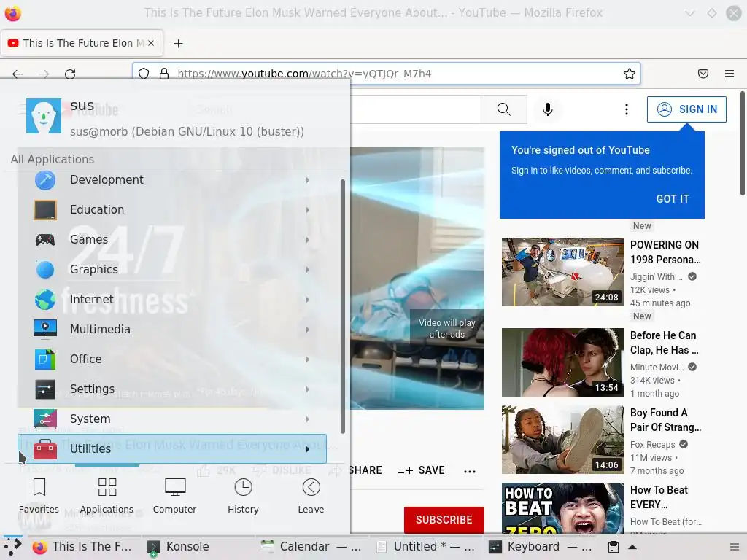747x560 pixels.
Task: Go back in Firefox history
Action: point(18,74)
